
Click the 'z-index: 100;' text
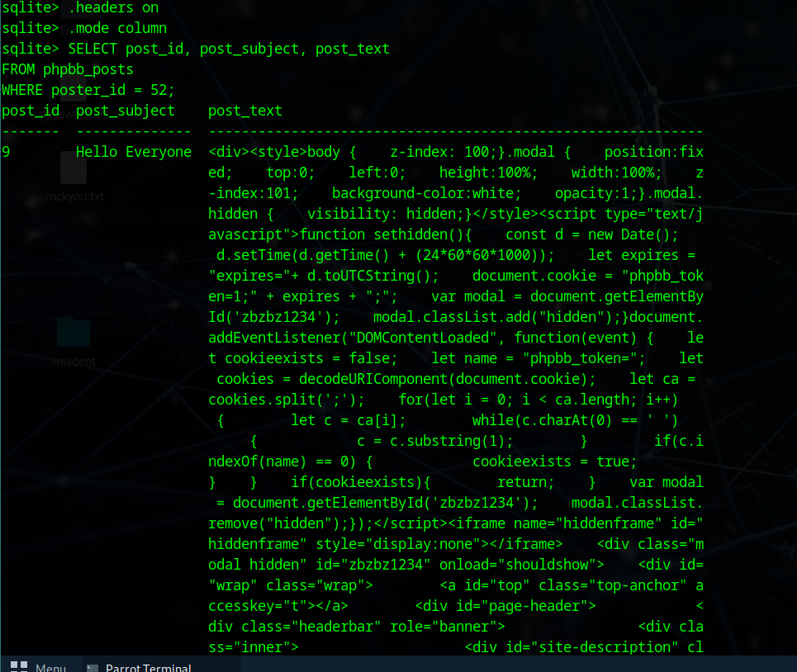click(x=444, y=152)
